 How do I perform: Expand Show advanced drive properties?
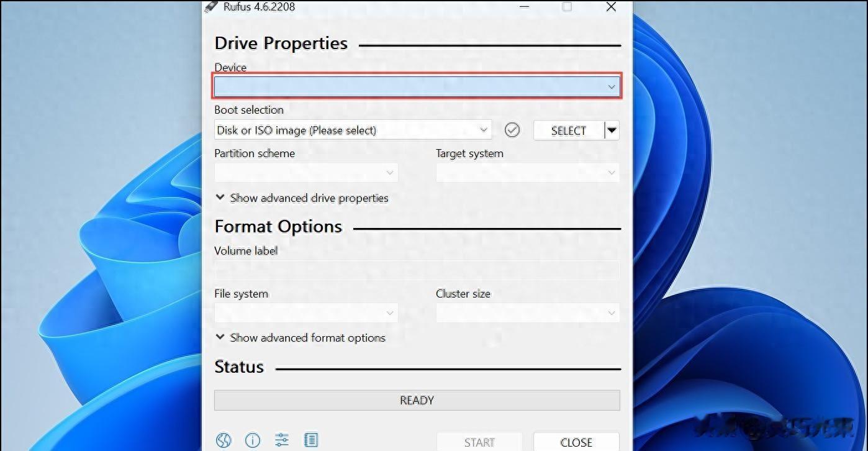pyautogui.click(x=302, y=198)
